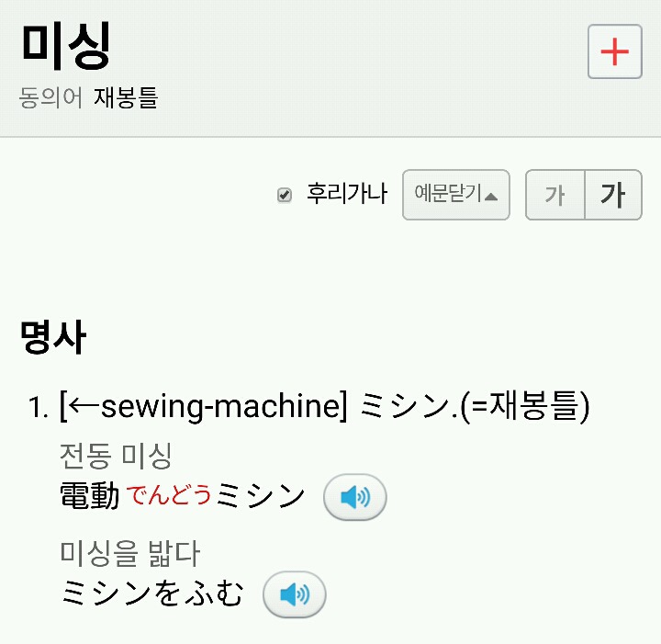Click the Japanese sentence ミシンをふむ
The width and height of the screenshot is (661, 644).
click(x=151, y=593)
